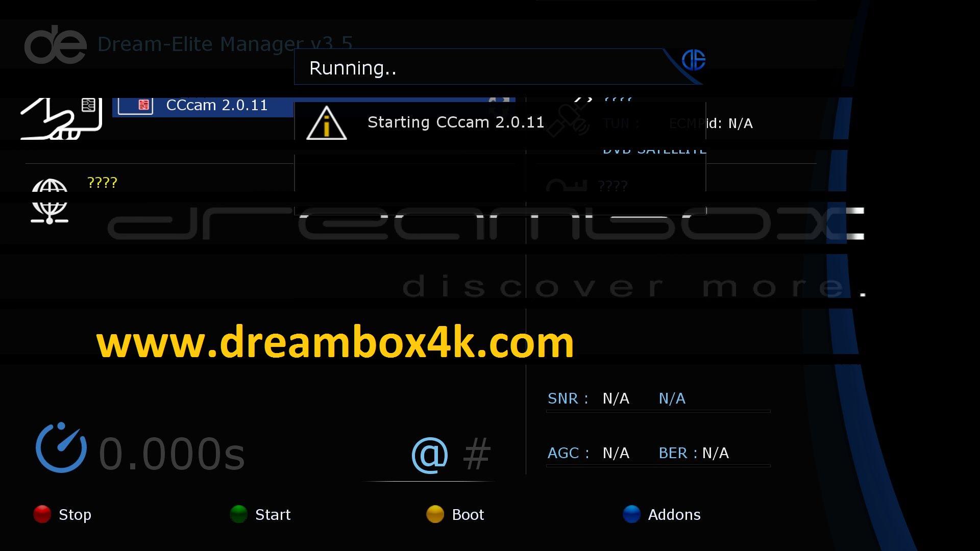Click the red card icon beside CCcam
This screenshot has width=980, height=551.
tap(144, 105)
